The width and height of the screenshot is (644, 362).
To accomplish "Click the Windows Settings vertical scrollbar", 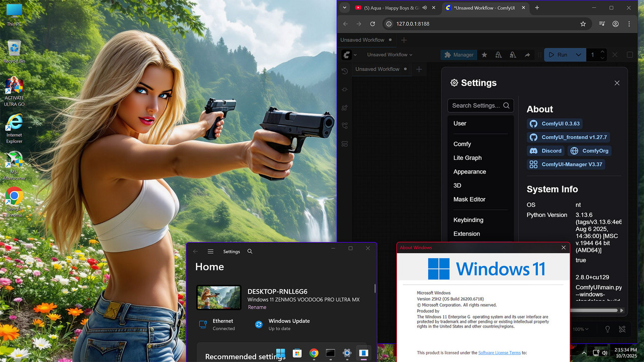I will click(x=375, y=289).
